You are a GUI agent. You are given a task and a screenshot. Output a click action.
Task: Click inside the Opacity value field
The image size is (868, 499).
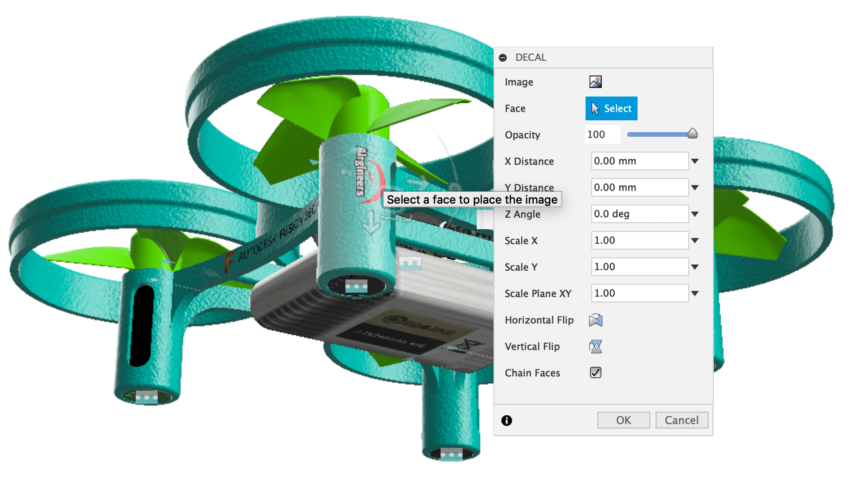pyautogui.click(x=602, y=134)
